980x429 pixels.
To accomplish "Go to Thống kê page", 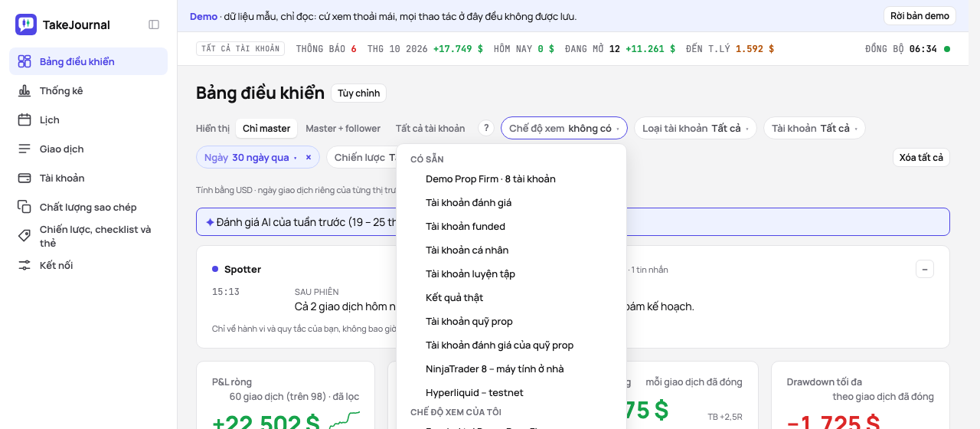I will tap(88, 90).
